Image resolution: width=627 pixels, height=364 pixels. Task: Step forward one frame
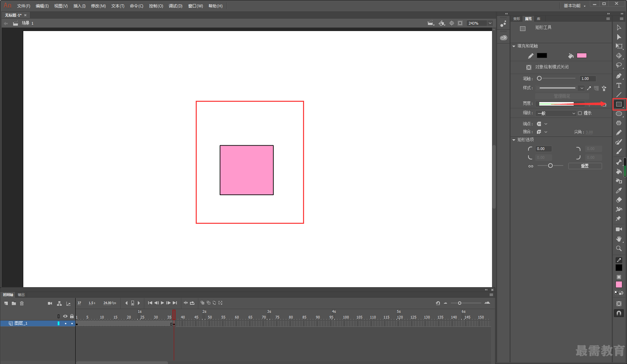pyautogui.click(x=168, y=303)
